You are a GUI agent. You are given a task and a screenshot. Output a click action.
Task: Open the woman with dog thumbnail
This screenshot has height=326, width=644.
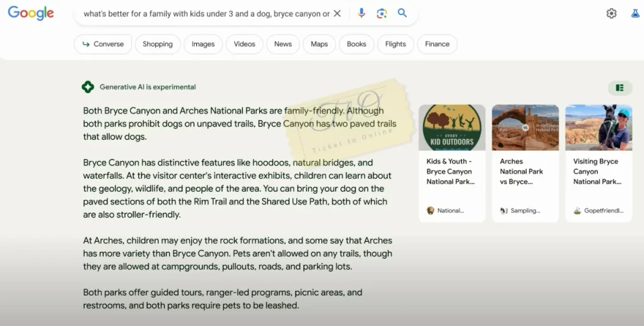(x=599, y=127)
